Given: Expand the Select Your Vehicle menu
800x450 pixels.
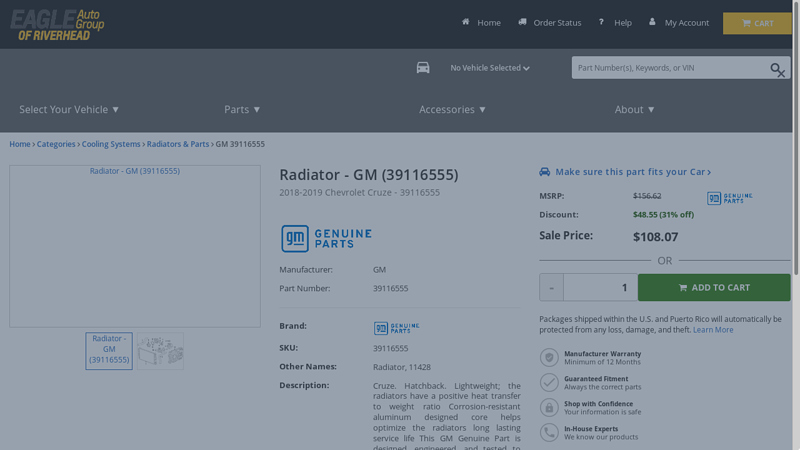Looking at the screenshot, I should [69, 109].
